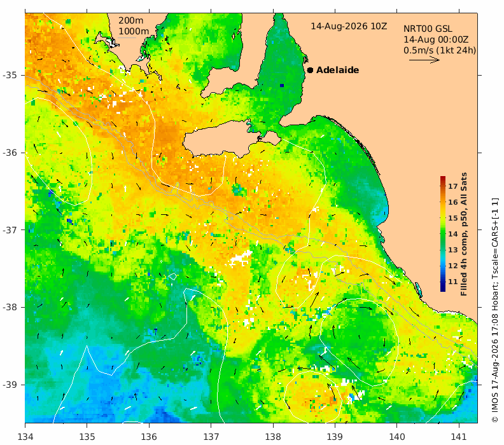Click the Filled 4h comp colorbar title
The image size is (504, 445).
tap(463, 235)
